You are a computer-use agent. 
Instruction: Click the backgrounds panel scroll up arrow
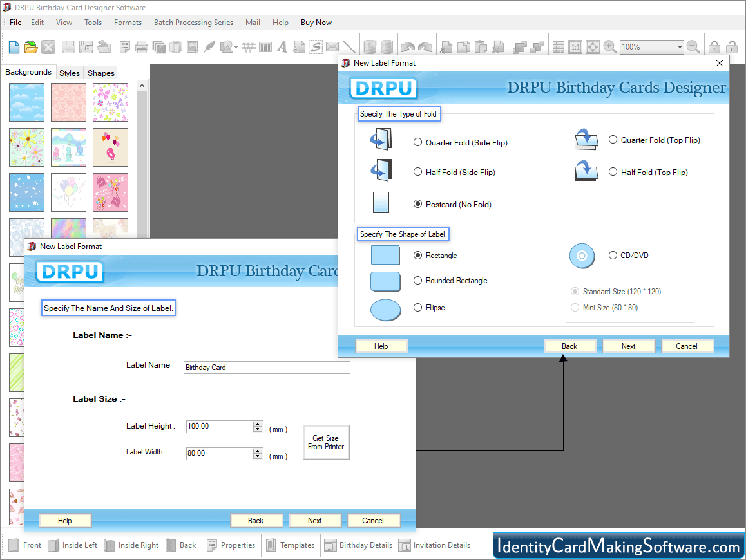click(x=142, y=86)
